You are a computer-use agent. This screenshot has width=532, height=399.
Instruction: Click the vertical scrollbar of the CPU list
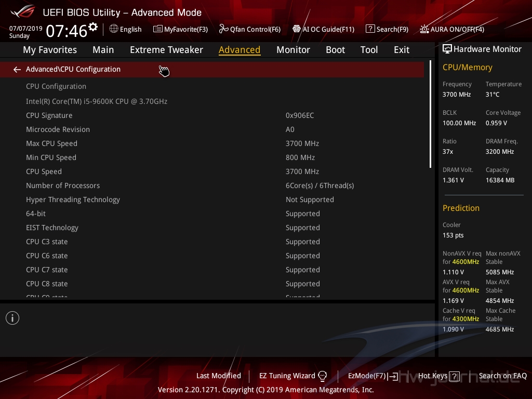[430, 114]
